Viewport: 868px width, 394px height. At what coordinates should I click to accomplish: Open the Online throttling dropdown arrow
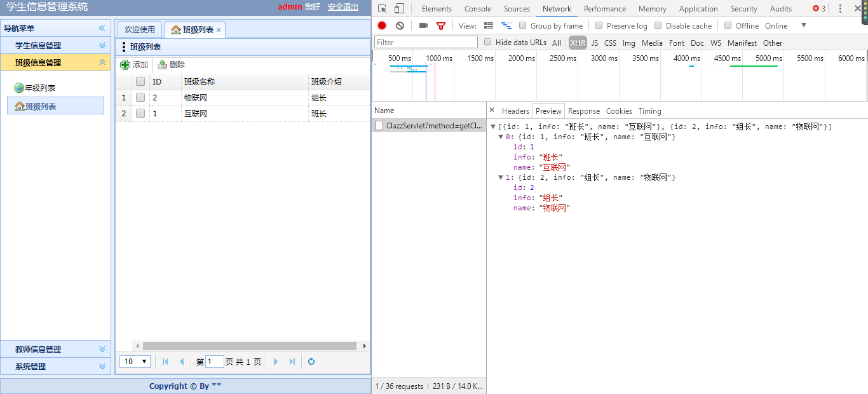coord(803,25)
